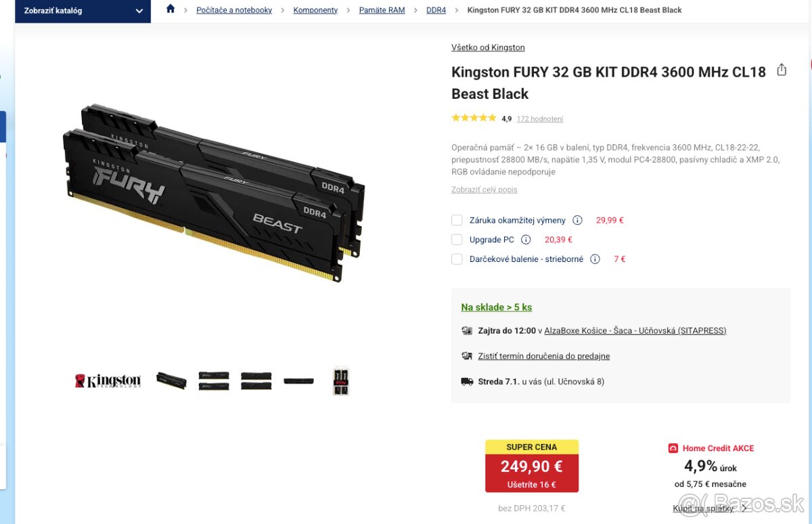Open Kúpiť na splátky arrow link
Viewport: 812px width, 524px height.
710,508
